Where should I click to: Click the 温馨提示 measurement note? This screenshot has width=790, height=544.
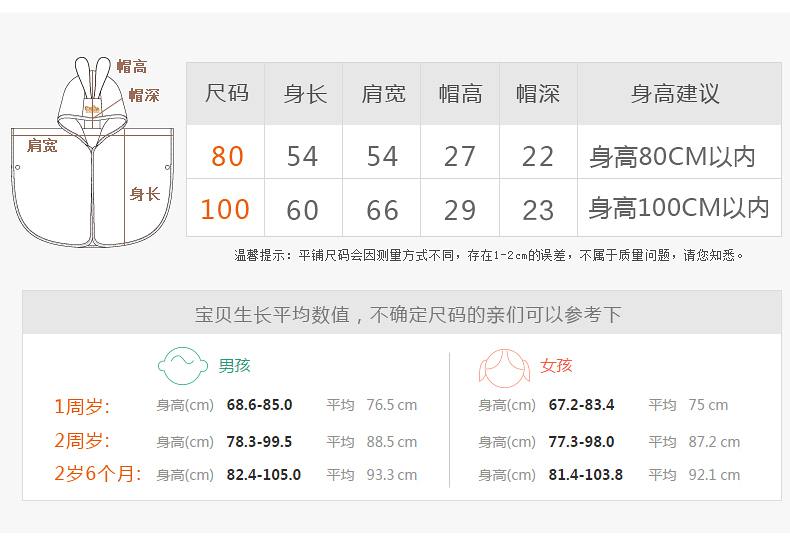[489, 255]
